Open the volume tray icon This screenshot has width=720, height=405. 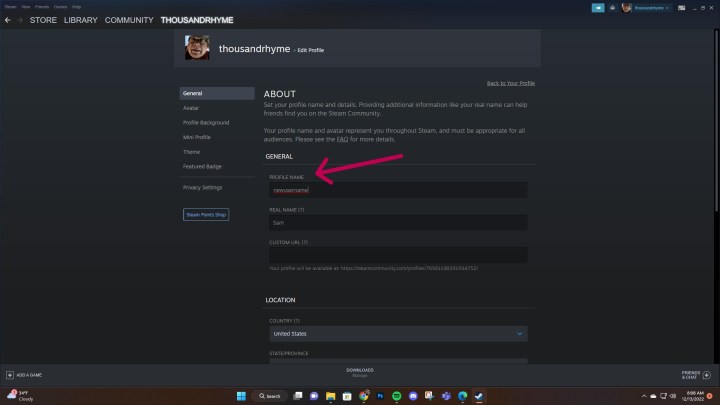tap(673, 396)
